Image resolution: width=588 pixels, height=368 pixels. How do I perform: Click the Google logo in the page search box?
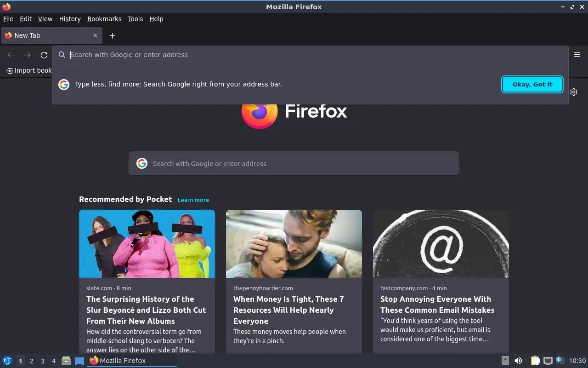tap(142, 163)
